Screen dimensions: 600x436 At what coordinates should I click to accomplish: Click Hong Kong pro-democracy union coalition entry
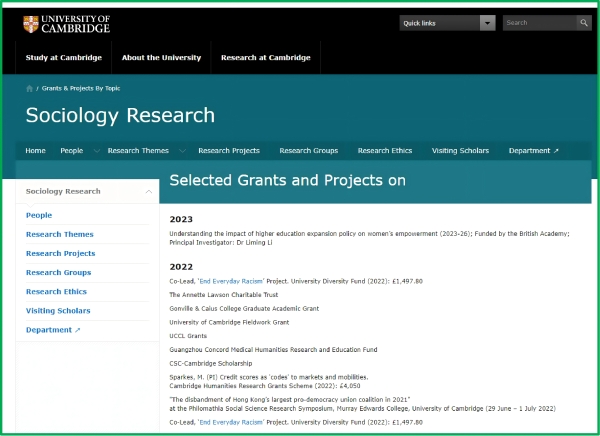pyautogui.click(x=290, y=400)
